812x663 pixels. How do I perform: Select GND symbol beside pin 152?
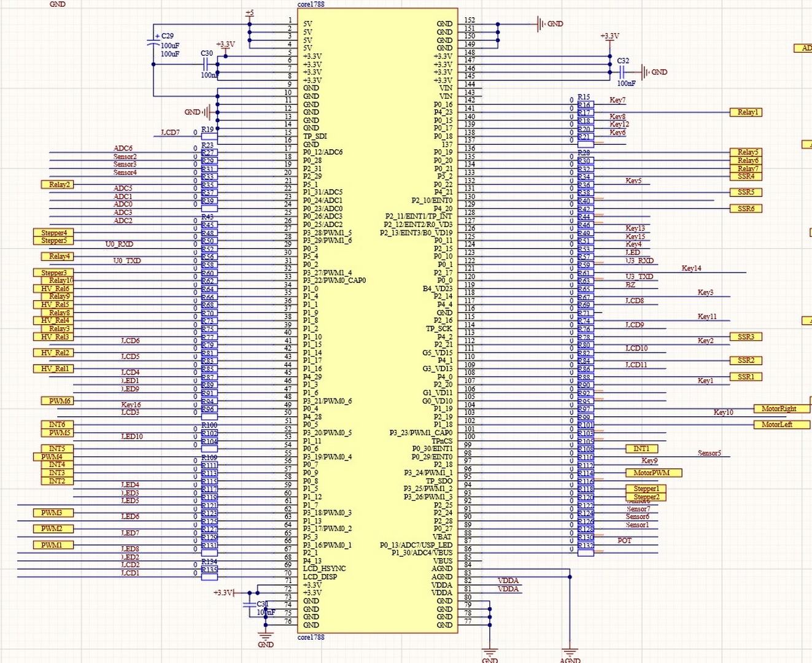(540, 24)
